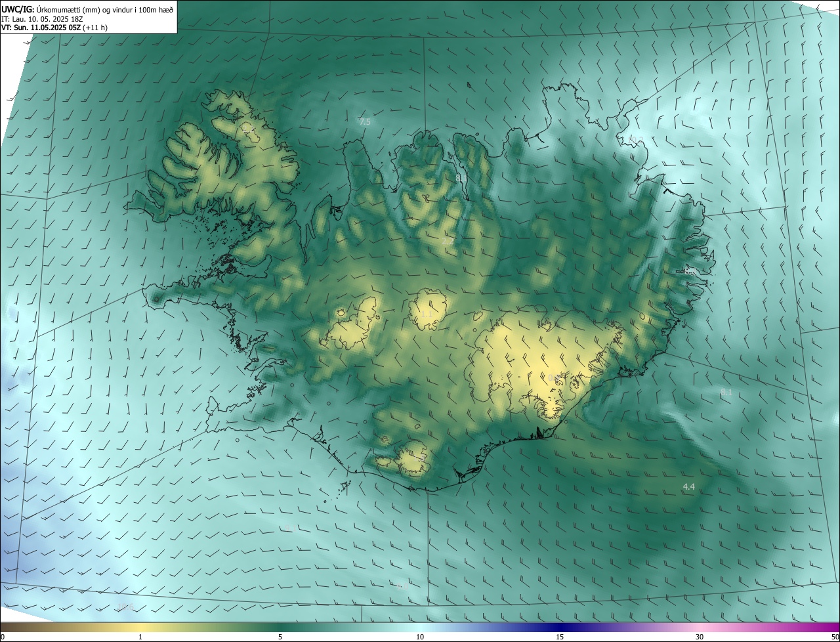Click the color scale tick label "0"
Viewport: 840px width, 642px height.
tap(2, 637)
